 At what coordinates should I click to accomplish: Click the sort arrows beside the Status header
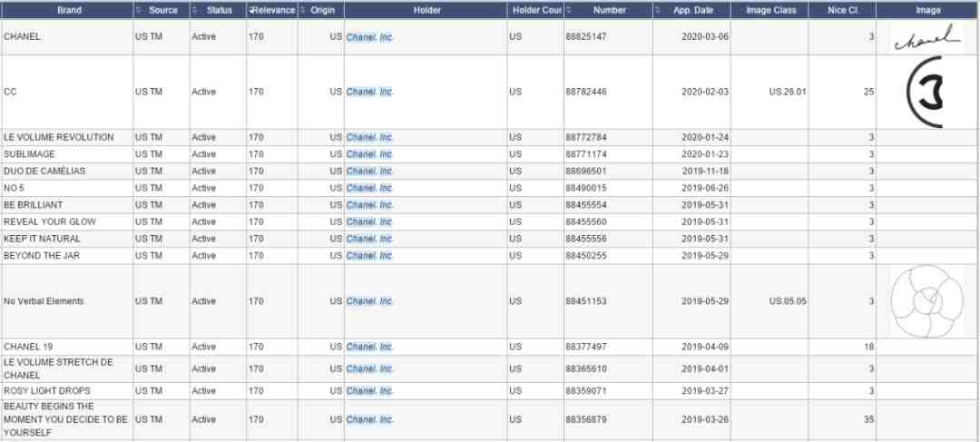point(194,11)
